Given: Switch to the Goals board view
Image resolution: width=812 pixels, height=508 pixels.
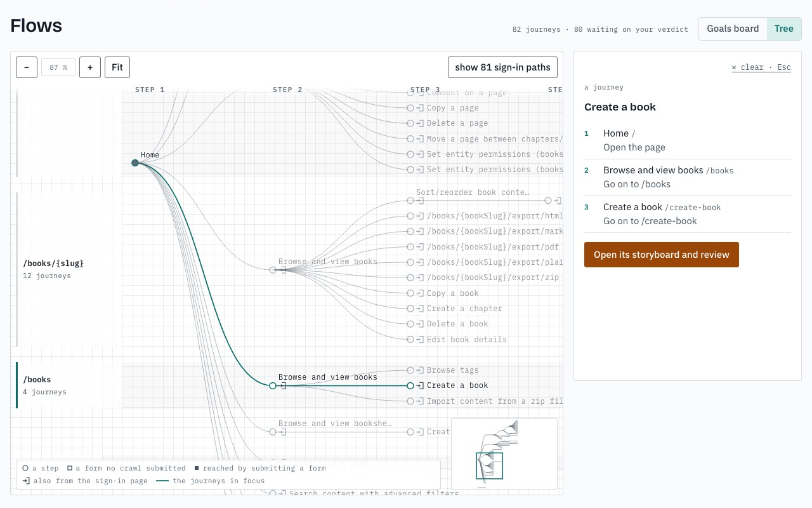Looking at the screenshot, I should (733, 29).
